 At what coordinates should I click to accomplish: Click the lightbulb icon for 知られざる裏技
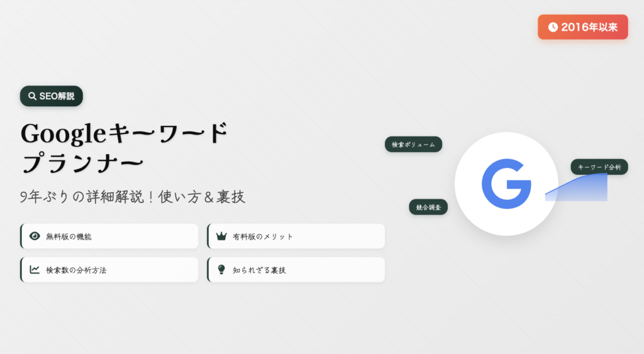pyautogui.click(x=221, y=270)
